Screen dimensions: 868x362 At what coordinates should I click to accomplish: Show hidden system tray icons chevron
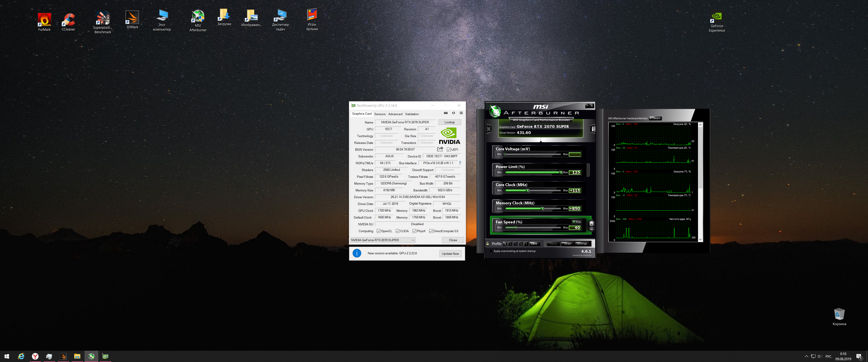point(806,356)
